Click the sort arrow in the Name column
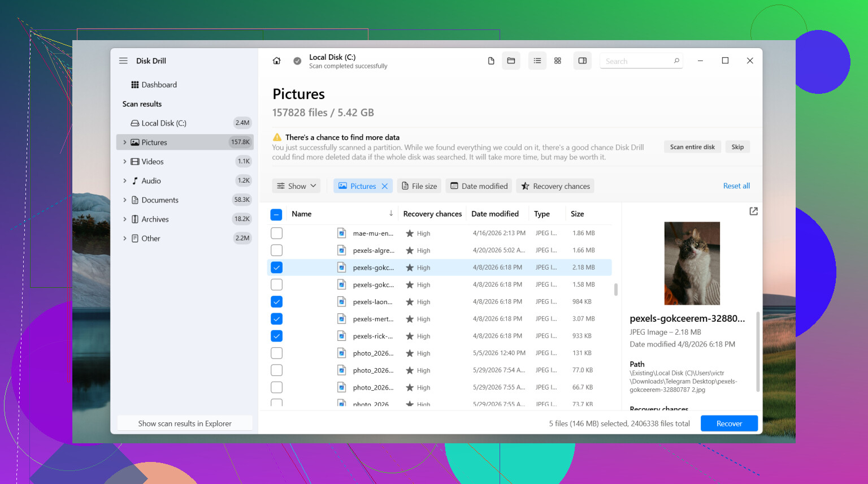The image size is (868, 484). 391,214
